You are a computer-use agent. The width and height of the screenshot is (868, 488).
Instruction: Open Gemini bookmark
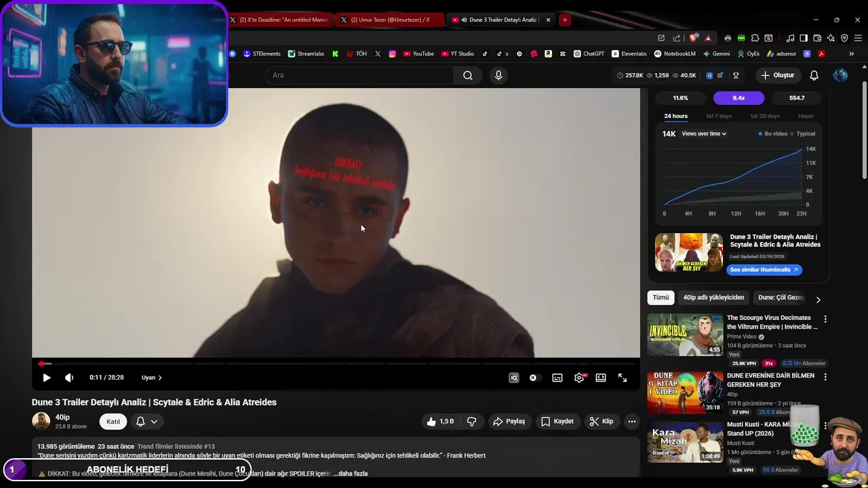click(716, 54)
